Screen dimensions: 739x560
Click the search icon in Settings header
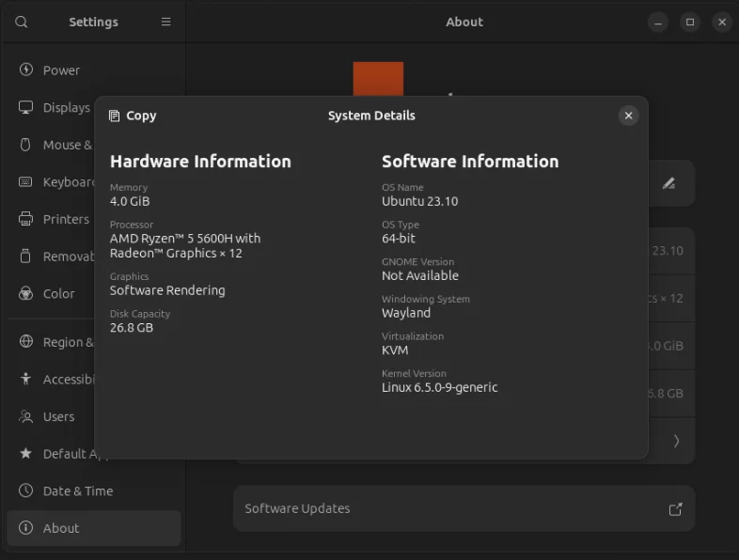tap(22, 23)
